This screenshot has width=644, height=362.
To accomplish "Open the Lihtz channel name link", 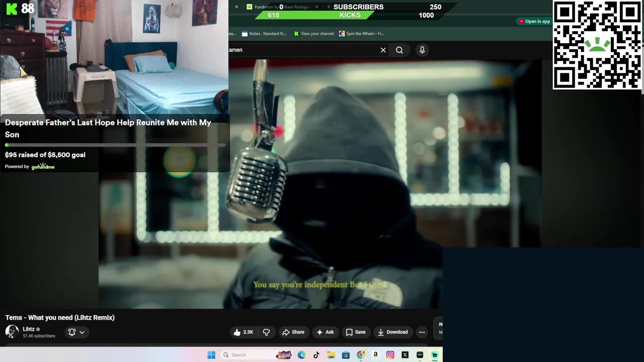I will pyautogui.click(x=29, y=329).
